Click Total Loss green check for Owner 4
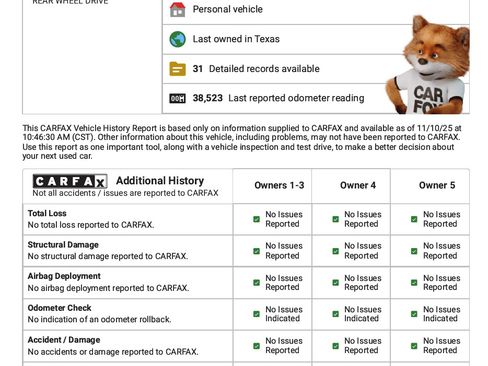The width and height of the screenshot is (488, 366). pyautogui.click(x=336, y=219)
